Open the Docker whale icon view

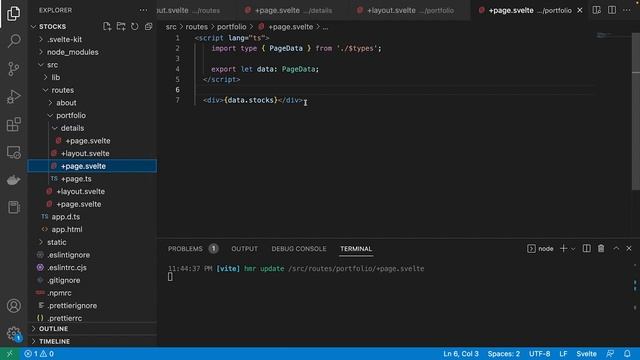pos(13,180)
